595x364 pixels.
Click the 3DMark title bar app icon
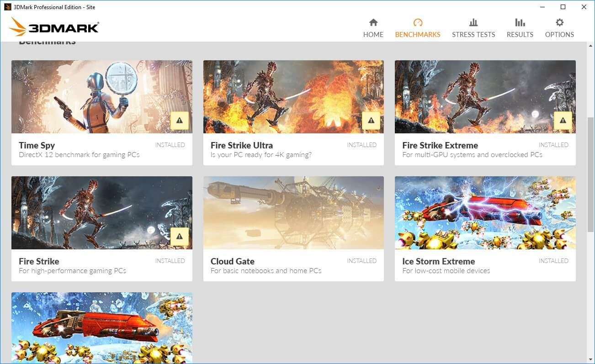[x=7, y=7]
